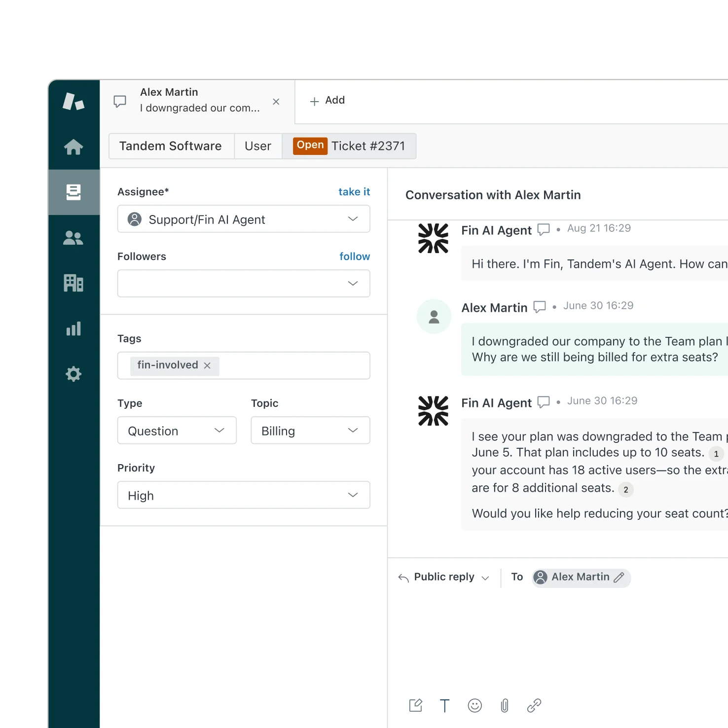Expand the Type dropdown set to Question
The image size is (728, 728).
177,430
